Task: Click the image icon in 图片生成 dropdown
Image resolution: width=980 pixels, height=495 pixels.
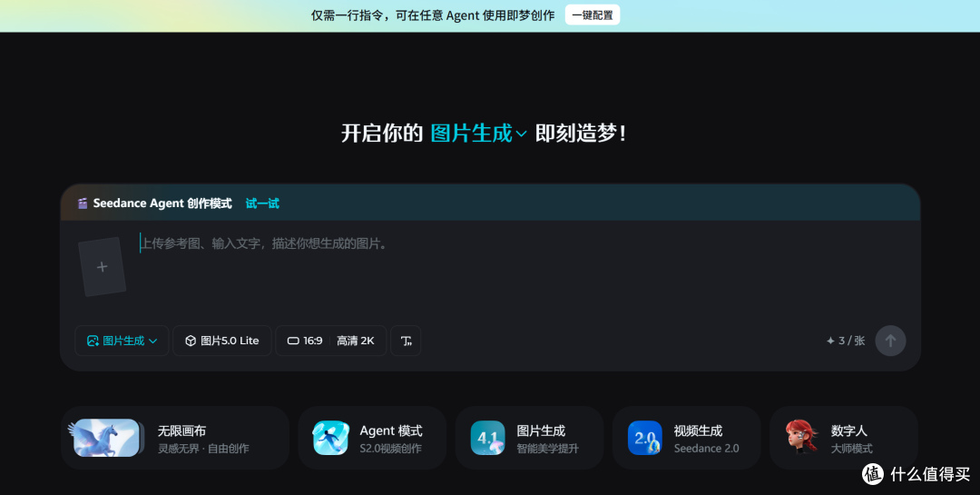Action: pyautogui.click(x=93, y=341)
